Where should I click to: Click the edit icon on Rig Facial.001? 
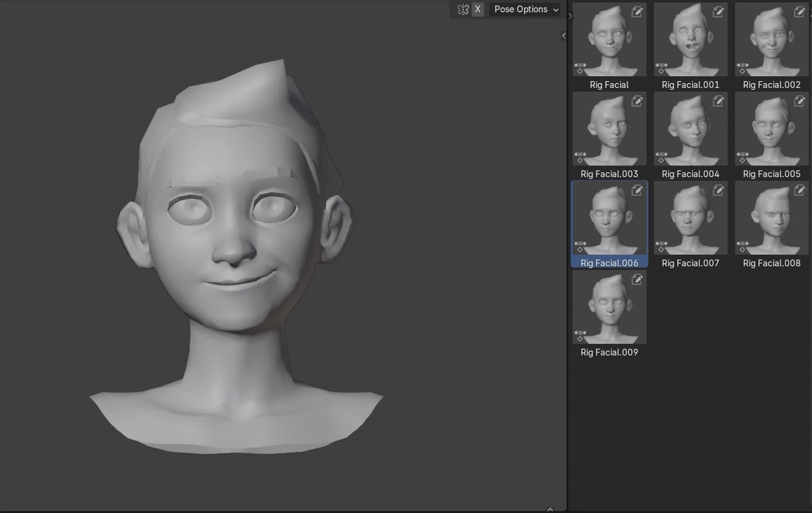tap(718, 13)
